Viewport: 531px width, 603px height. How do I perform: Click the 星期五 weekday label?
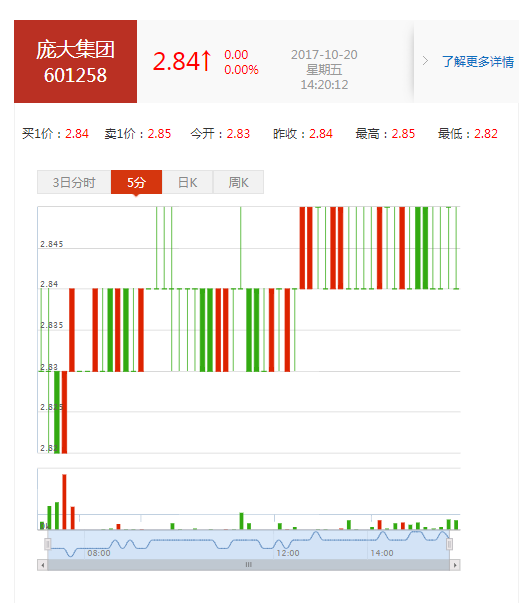coord(324,70)
